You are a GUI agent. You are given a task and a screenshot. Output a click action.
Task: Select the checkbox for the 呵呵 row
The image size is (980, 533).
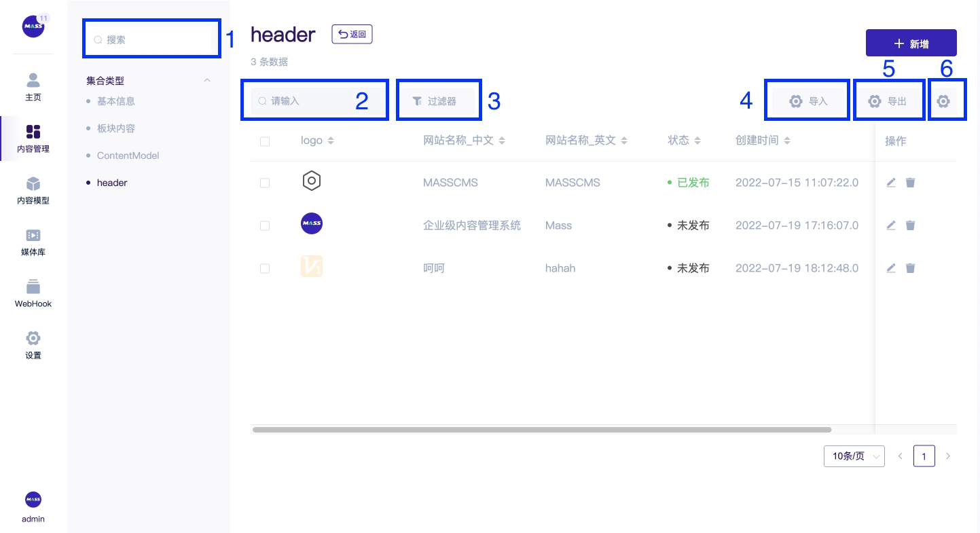click(x=265, y=269)
